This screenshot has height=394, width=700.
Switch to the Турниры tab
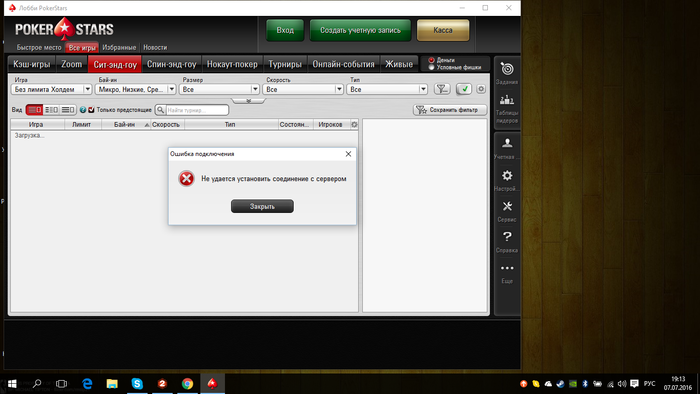pos(285,64)
